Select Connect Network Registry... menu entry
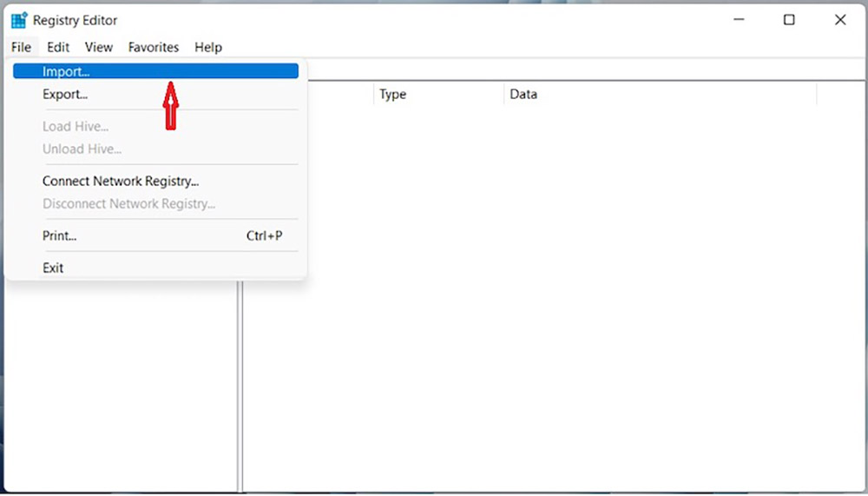The image size is (868, 496). tap(155, 182)
